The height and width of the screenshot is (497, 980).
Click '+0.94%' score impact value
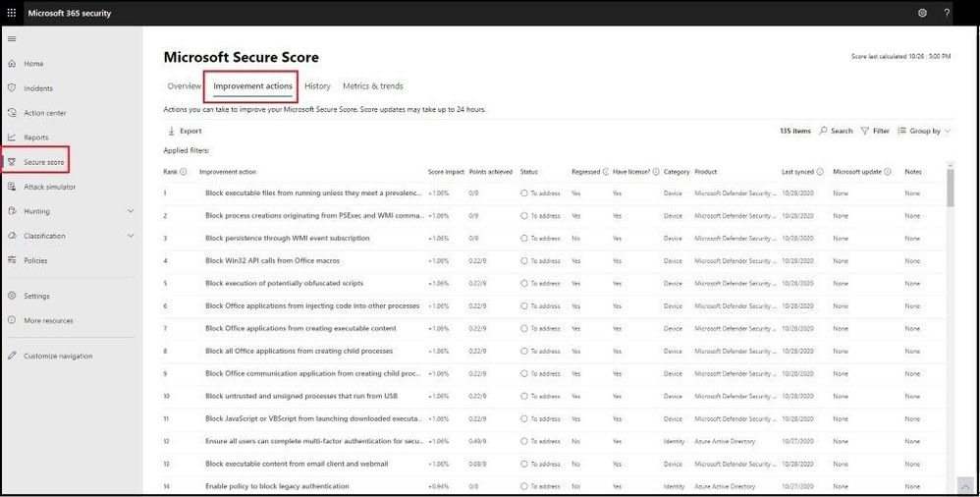(438, 486)
